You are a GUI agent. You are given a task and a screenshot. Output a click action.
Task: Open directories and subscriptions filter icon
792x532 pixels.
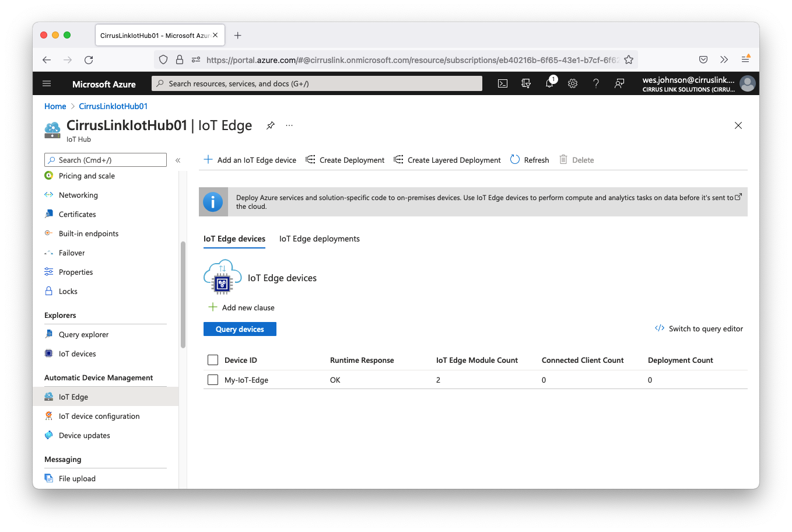tap(526, 83)
